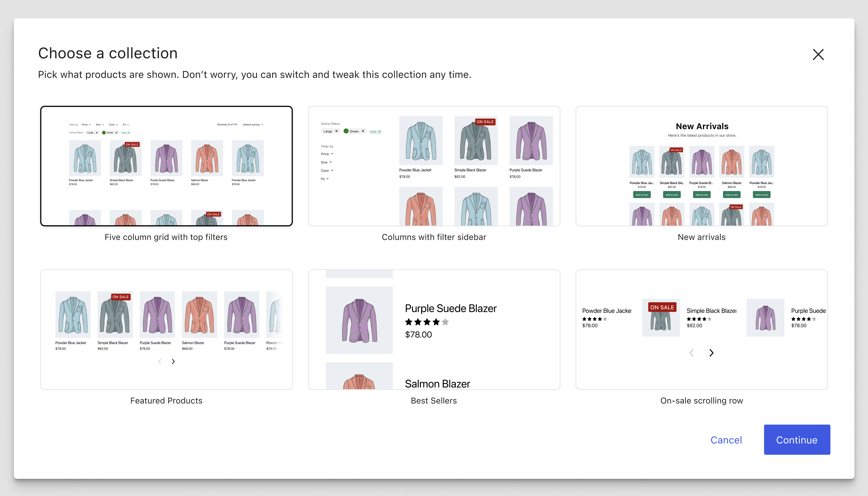
Task: Click the back chevron in the On-sale scrolling row
Action: tap(692, 353)
